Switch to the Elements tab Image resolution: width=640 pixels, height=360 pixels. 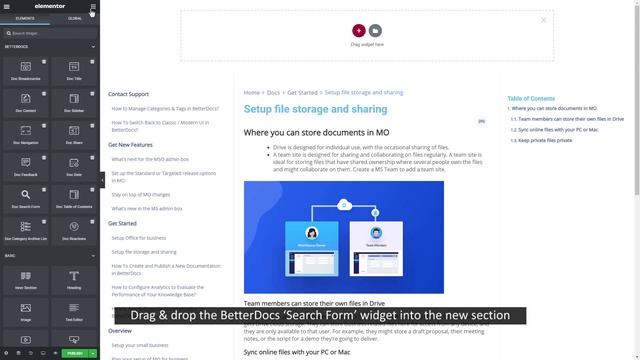[25, 18]
